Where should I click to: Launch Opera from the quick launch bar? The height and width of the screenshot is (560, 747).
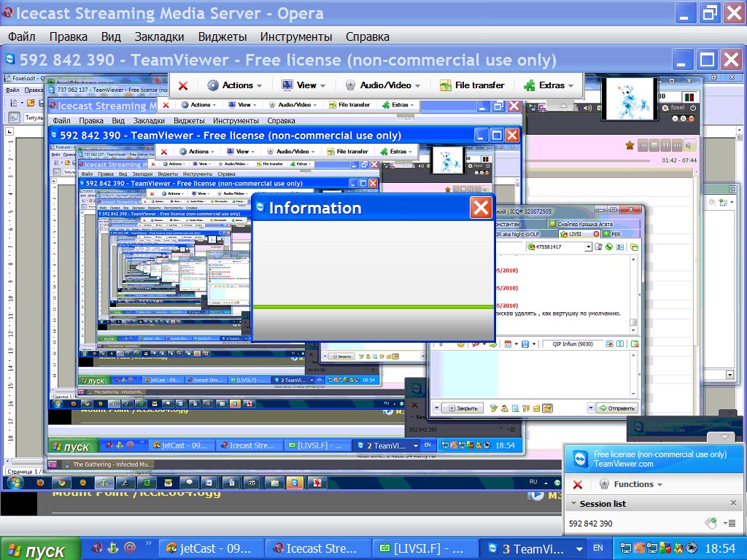point(97,548)
